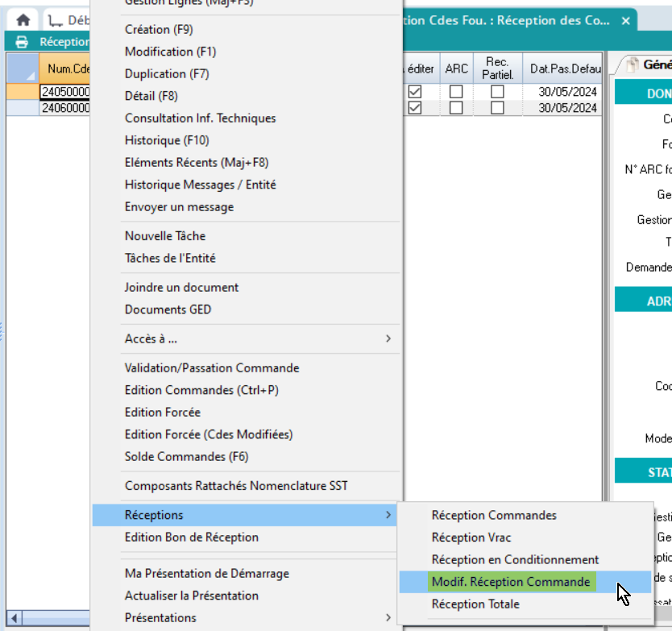The width and height of the screenshot is (672, 631).
Task: Click the grid's top-left select-all corner
Action: point(22,68)
